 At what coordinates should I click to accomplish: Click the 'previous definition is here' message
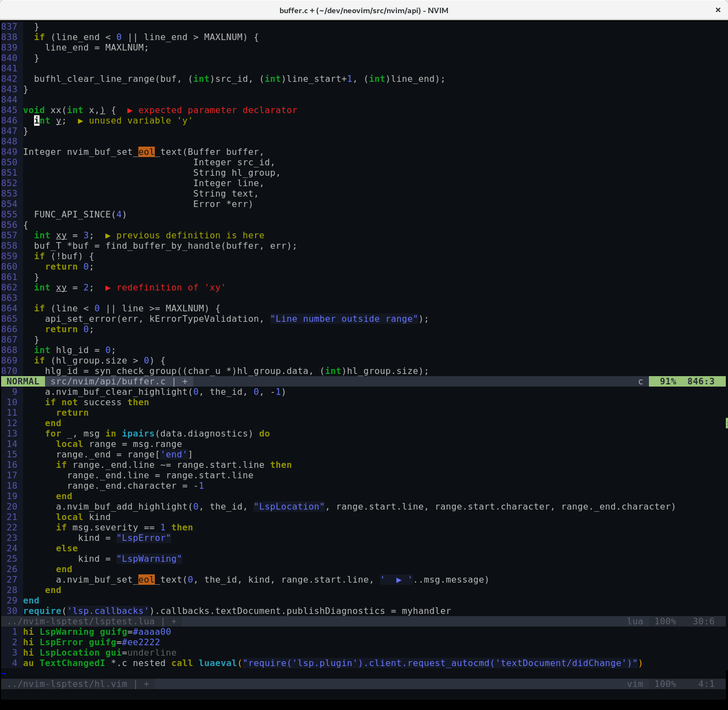click(x=191, y=236)
